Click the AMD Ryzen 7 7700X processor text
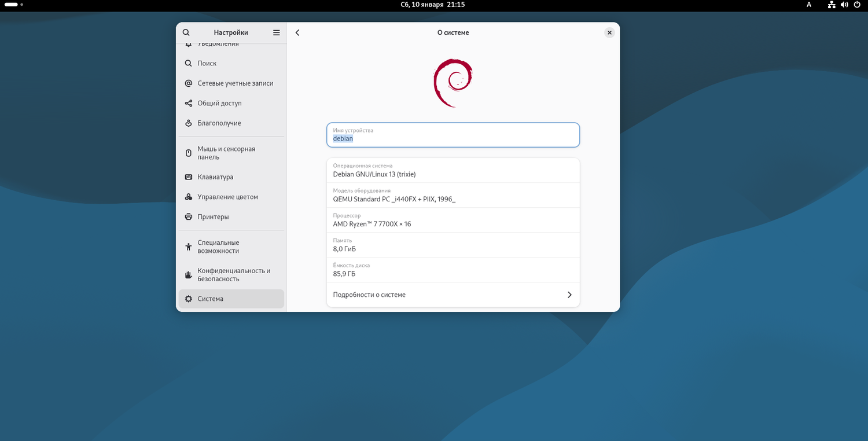The width and height of the screenshot is (868, 441). [372, 224]
